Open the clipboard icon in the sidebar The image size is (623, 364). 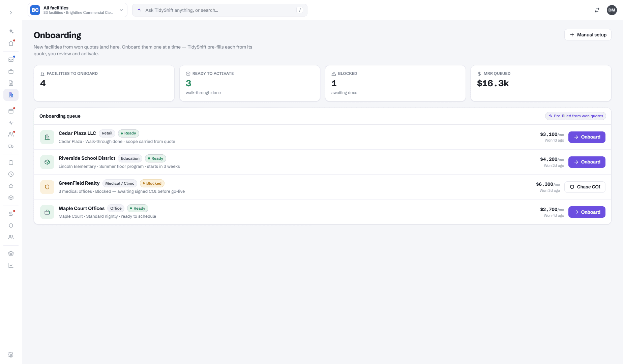(11, 162)
